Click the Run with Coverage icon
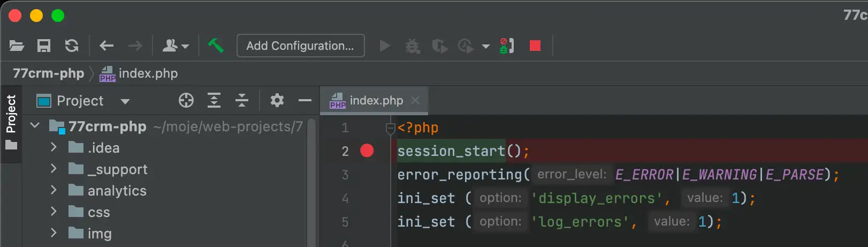The height and width of the screenshot is (247, 868). (440, 46)
